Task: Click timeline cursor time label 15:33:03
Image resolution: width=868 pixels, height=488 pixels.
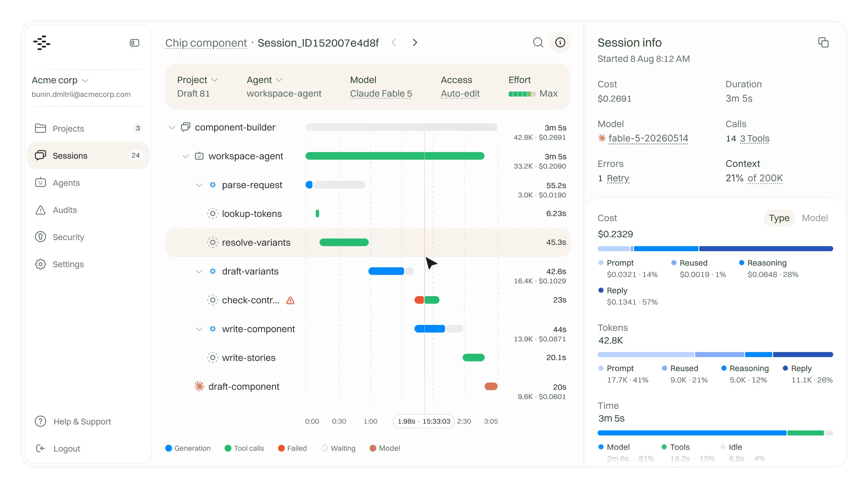Action: pyautogui.click(x=424, y=421)
